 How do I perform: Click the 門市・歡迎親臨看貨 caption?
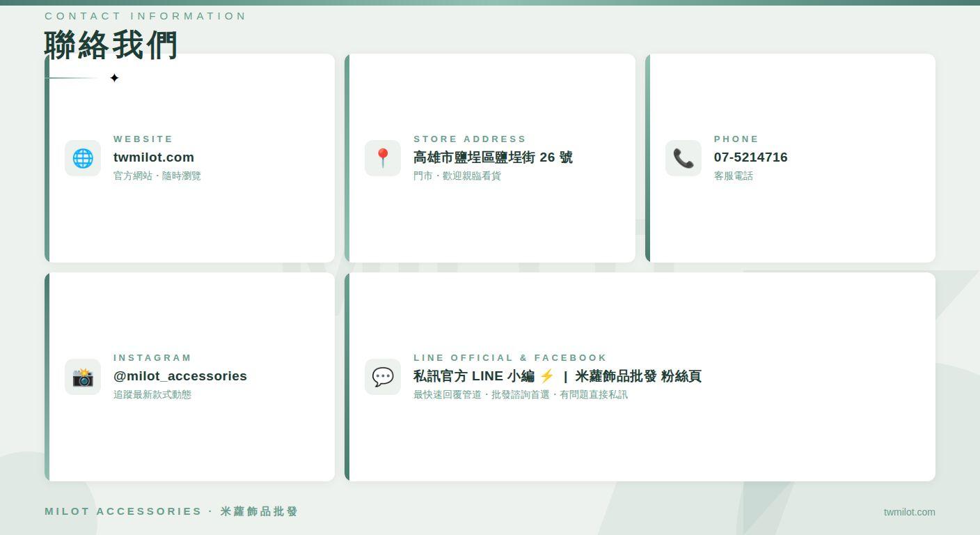(457, 176)
